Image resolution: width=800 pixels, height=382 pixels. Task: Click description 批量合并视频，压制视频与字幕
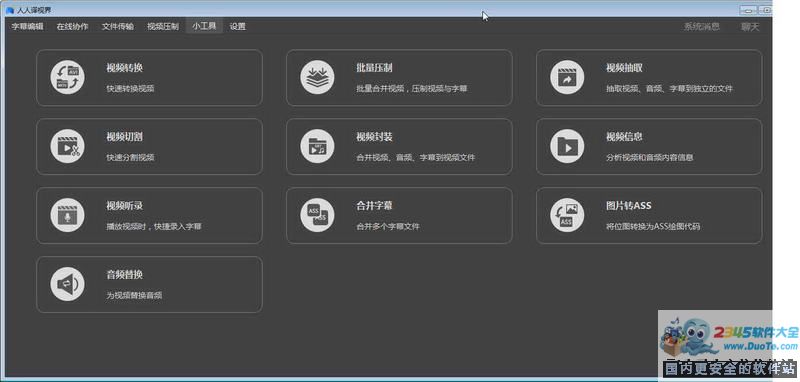tap(412, 89)
